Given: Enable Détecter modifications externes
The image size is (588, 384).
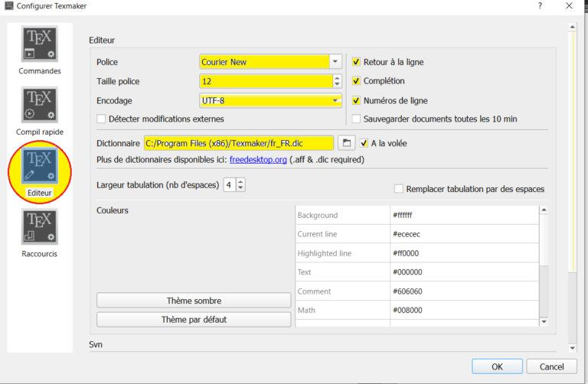Looking at the screenshot, I should point(101,119).
